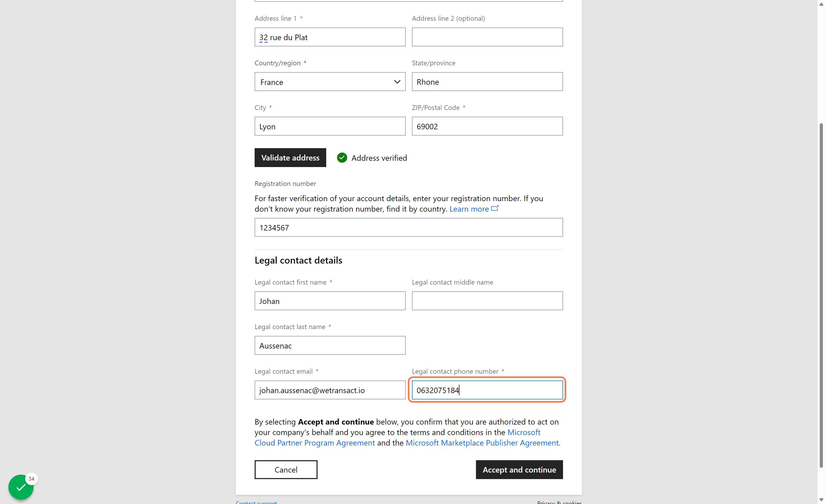Click the external link icon beside Learn more

[495, 208]
